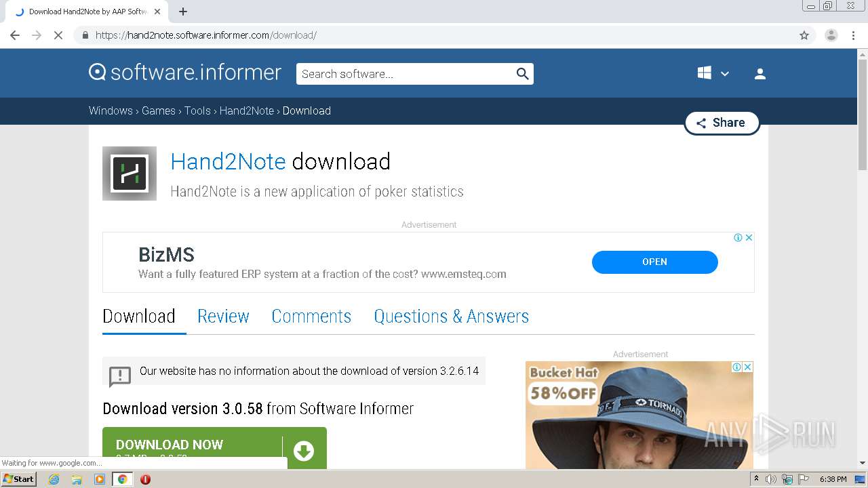Image resolution: width=868 pixels, height=488 pixels.
Task: Switch to the Comments tab
Action: (x=311, y=317)
